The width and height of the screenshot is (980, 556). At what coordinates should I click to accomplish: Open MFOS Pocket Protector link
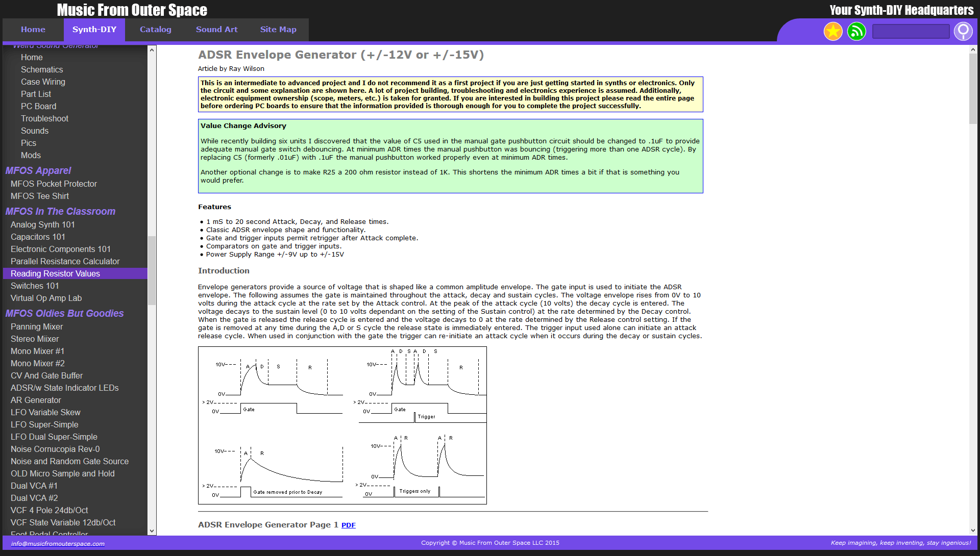click(54, 184)
